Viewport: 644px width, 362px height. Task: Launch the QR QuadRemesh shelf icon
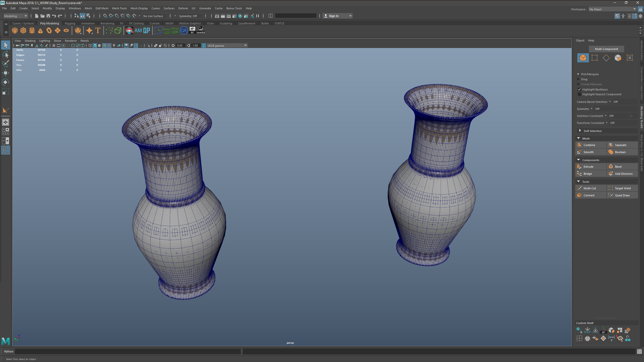pyautogui.click(x=184, y=31)
